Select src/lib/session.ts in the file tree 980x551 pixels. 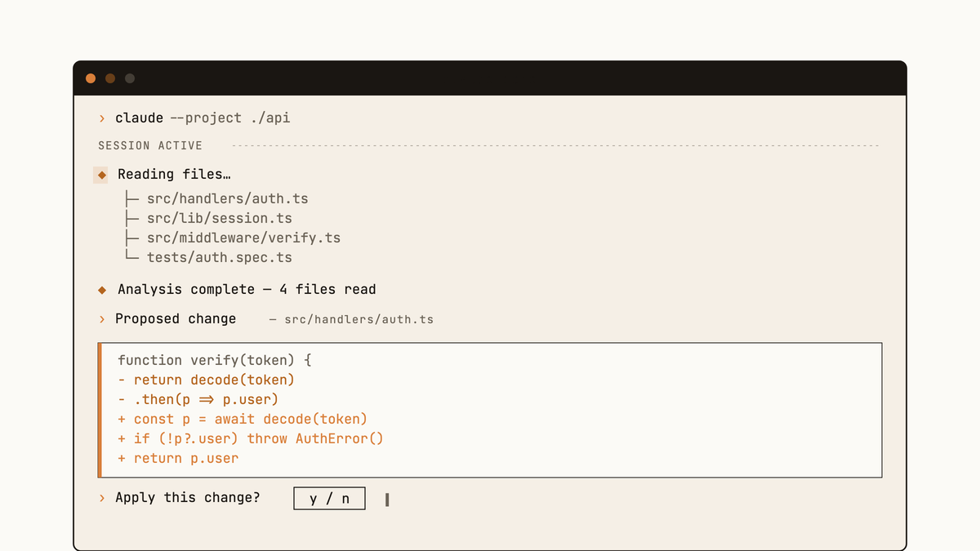point(220,218)
